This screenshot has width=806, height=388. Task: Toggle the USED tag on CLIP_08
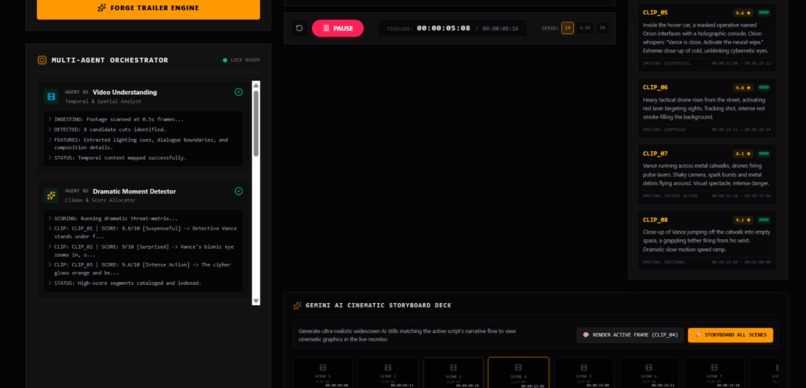(764, 220)
